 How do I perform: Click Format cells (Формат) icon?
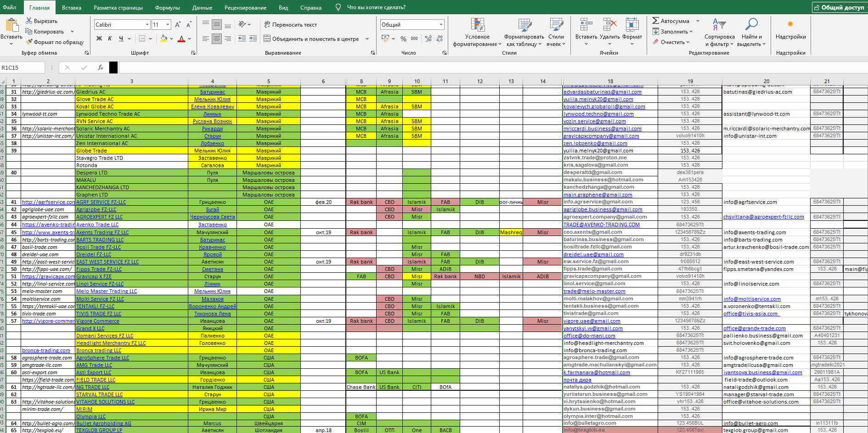632,25
